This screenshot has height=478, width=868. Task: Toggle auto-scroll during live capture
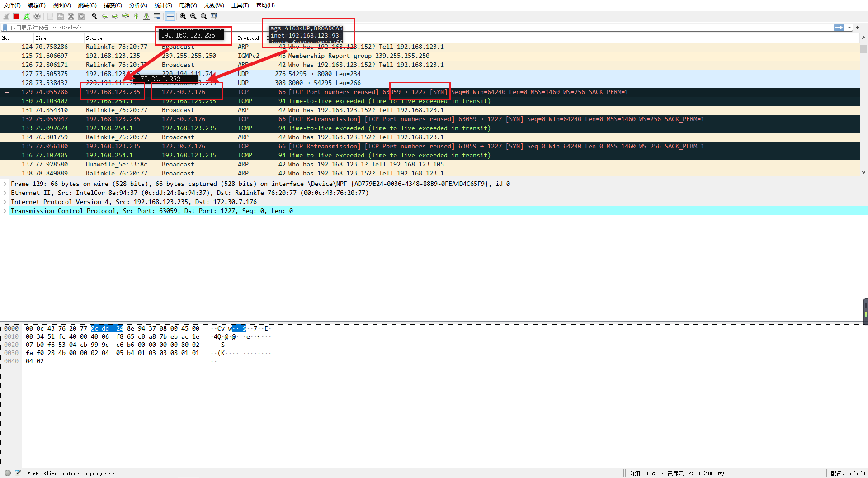[x=157, y=16]
